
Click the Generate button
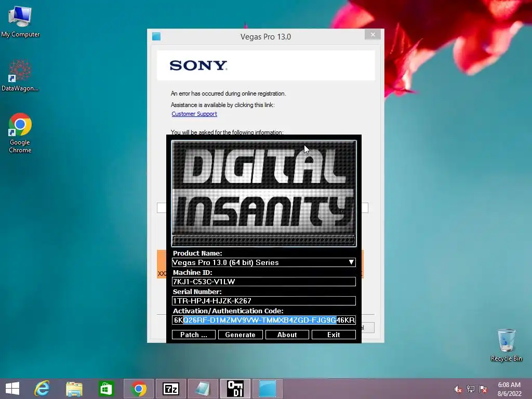[x=240, y=335]
